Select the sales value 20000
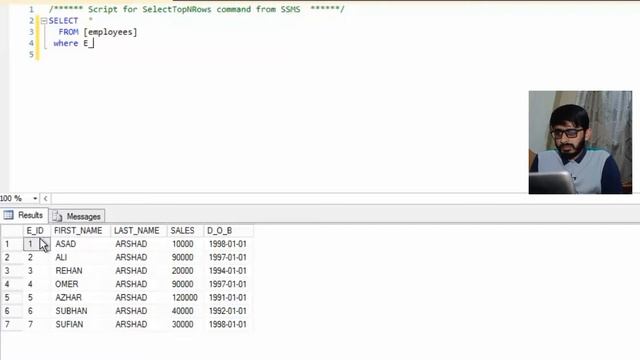This screenshot has width=640, height=360. coord(184,271)
